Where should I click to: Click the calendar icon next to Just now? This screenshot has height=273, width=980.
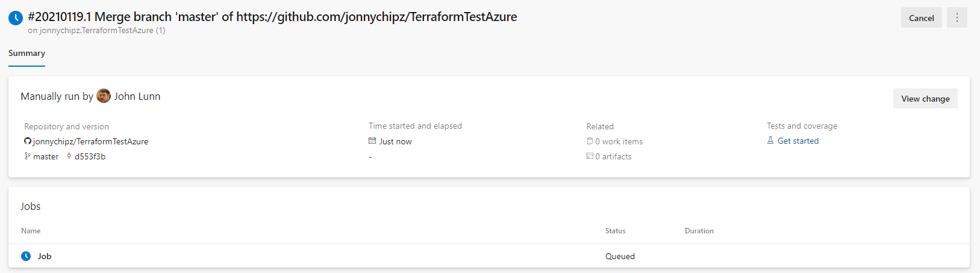click(372, 141)
